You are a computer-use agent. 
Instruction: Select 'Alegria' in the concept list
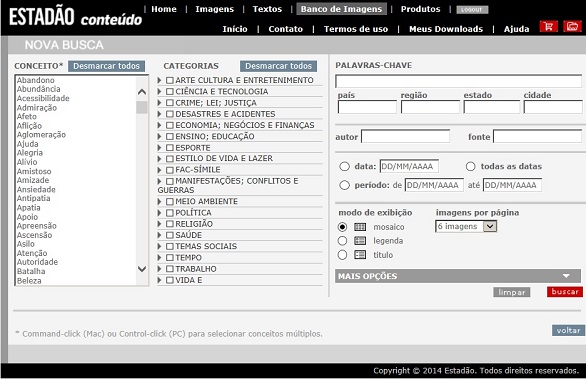click(x=30, y=153)
